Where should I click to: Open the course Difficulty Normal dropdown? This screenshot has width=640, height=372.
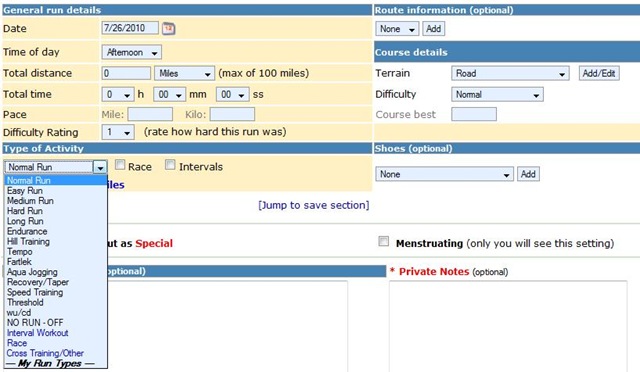(497, 95)
